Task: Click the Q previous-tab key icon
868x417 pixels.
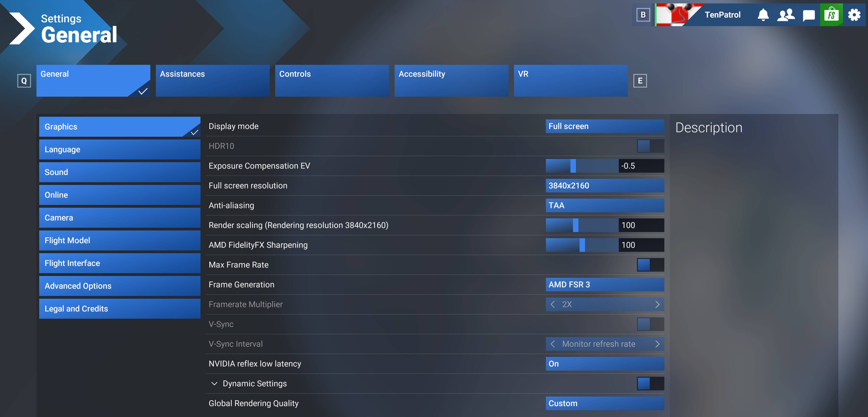Action: [24, 81]
